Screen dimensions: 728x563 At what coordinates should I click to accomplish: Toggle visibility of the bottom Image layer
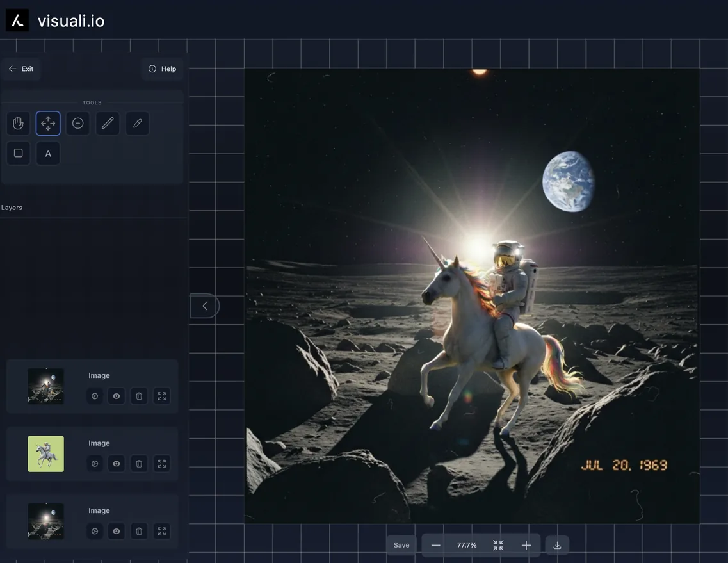tap(117, 530)
